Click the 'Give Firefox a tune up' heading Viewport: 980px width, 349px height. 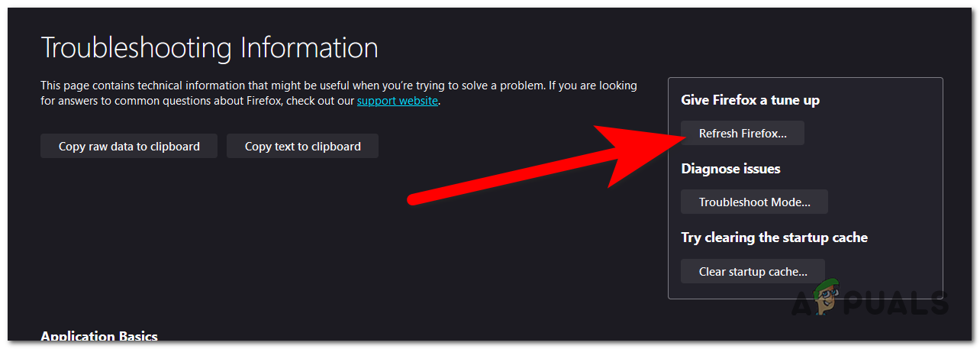[750, 100]
